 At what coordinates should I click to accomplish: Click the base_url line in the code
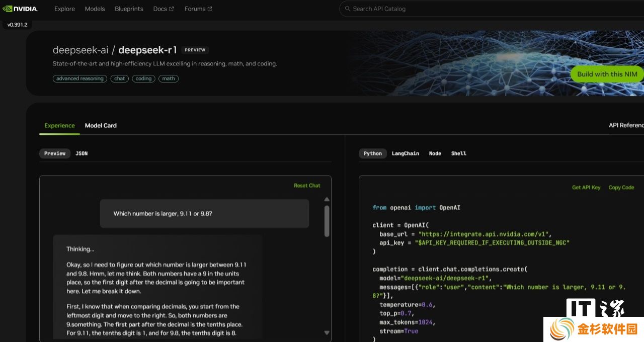tap(466, 234)
